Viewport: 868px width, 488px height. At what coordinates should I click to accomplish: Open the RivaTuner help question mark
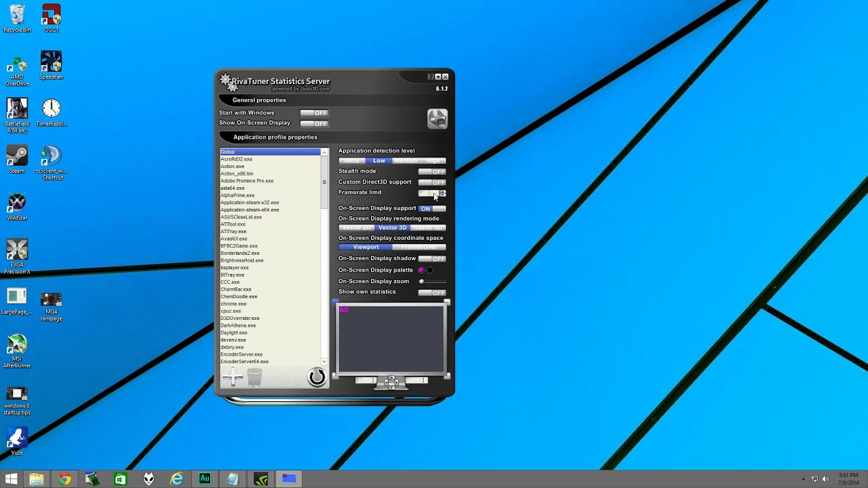pos(431,77)
